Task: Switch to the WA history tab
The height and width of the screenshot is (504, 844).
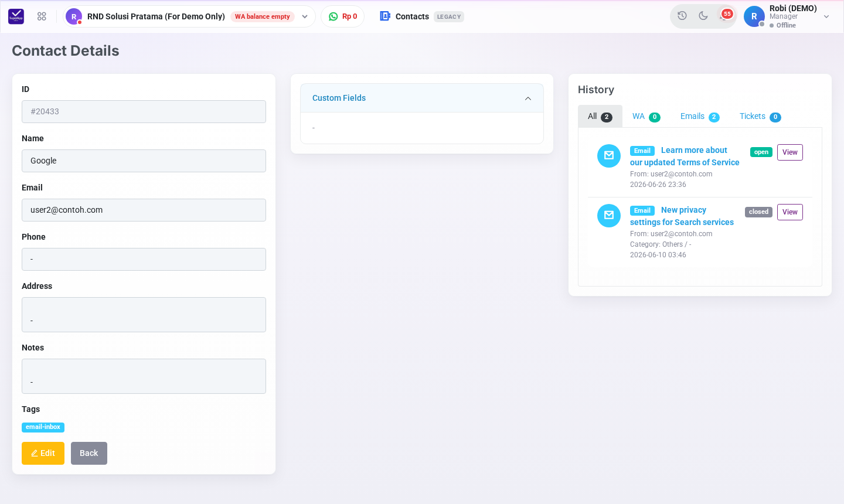Action: 646,116
